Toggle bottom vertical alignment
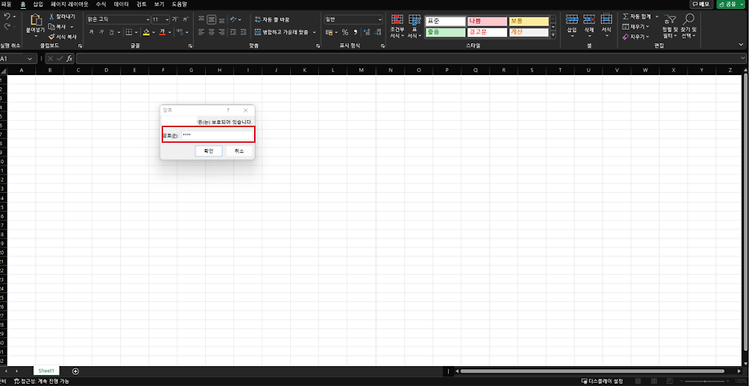The height and width of the screenshot is (386, 750). 221,20
